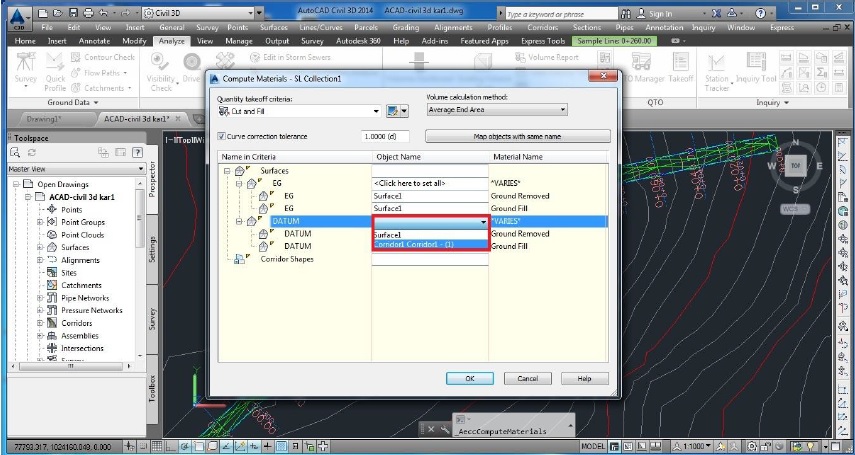Click Cancel in Compute Materials dialog
855x455 pixels.
pyautogui.click(x=528, y=379)
